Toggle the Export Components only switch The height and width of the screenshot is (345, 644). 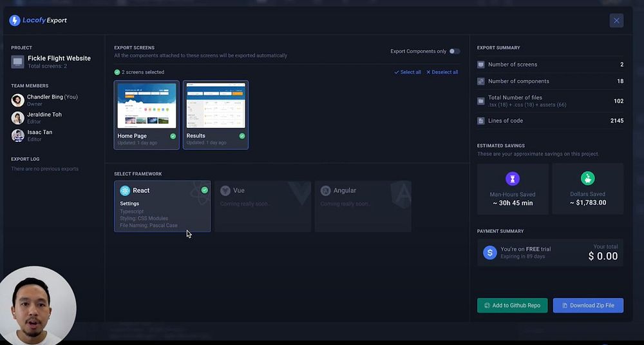[x=454, y=52]
